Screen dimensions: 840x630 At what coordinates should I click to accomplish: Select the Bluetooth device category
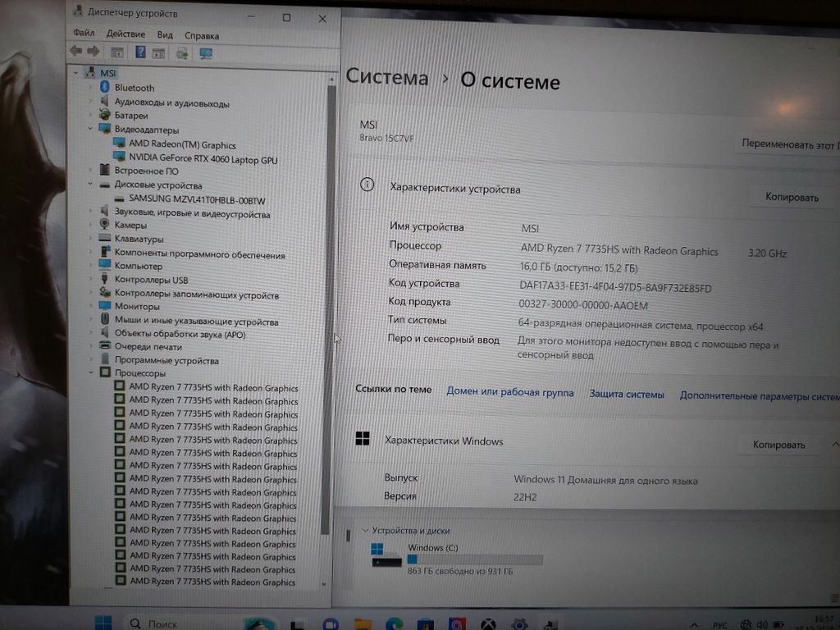click(x=134, y=88)
